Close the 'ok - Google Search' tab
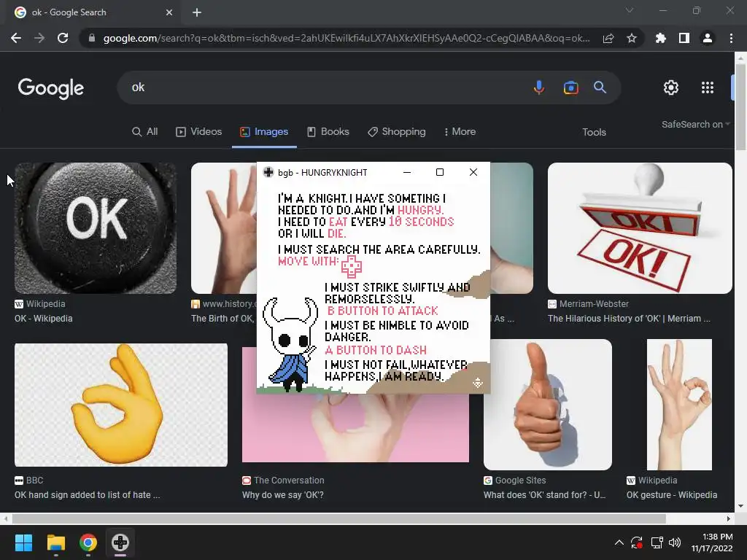The image size is (747, 560). tap(169, 12)
